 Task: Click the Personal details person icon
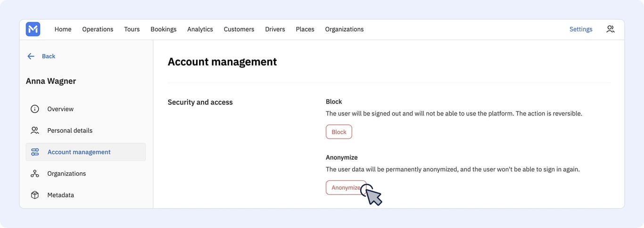click(35, 130)
